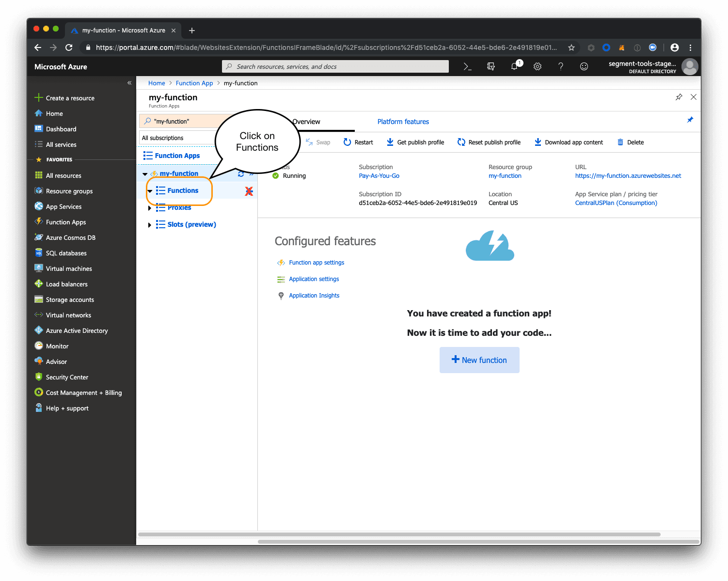Open the notifications bell
This screenshot has height=581, width=728.
tap(514, 66)
